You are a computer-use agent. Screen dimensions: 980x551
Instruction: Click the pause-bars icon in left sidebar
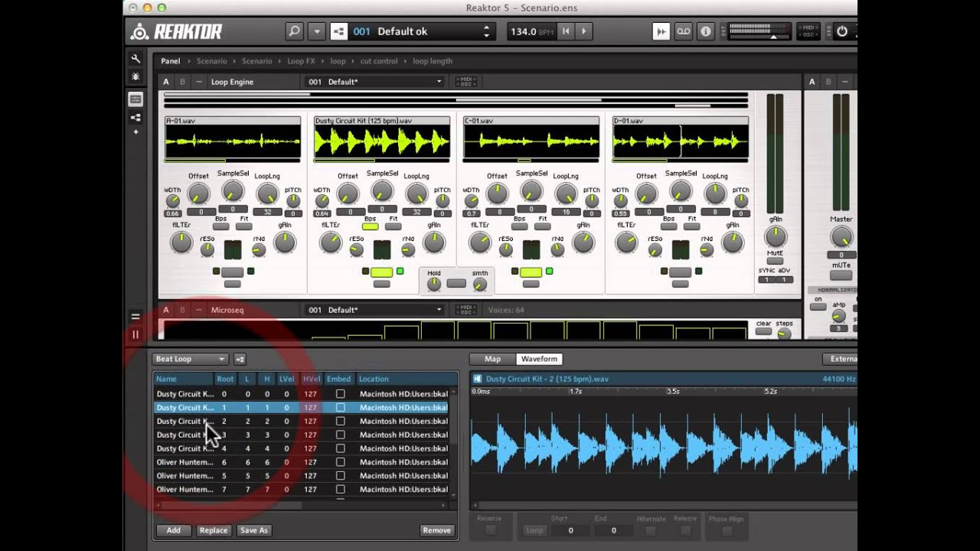pyautogui.click(x=136, y=334)
